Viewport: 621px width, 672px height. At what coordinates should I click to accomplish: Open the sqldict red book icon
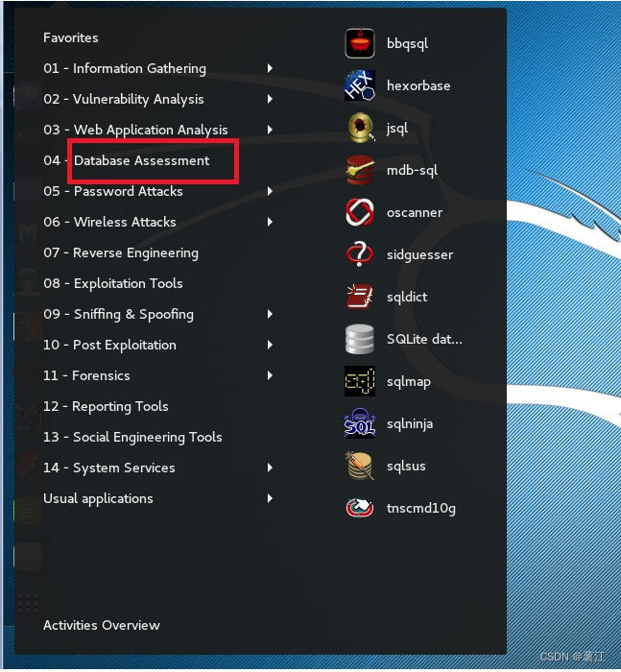point(360,297)
